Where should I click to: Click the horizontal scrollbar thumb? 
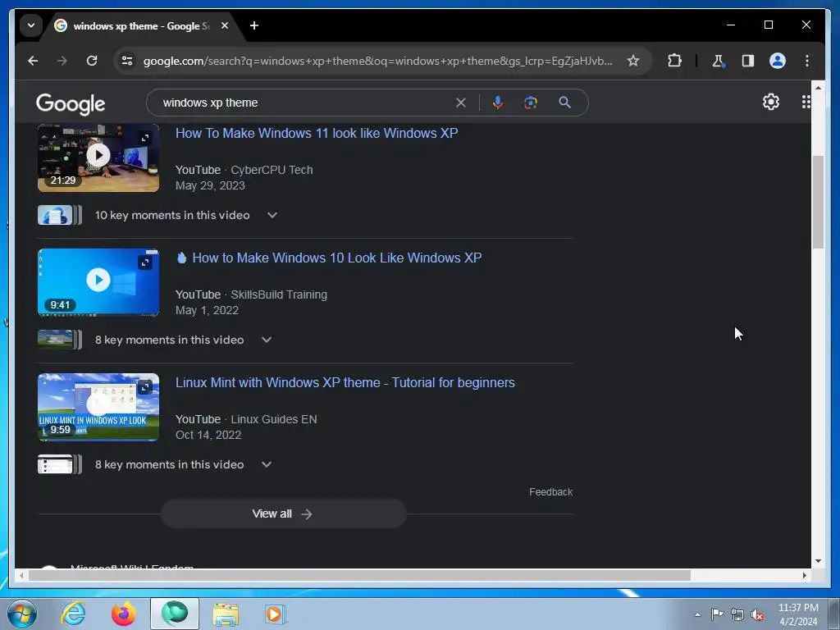pyautogui.click(x=359, y=575)
